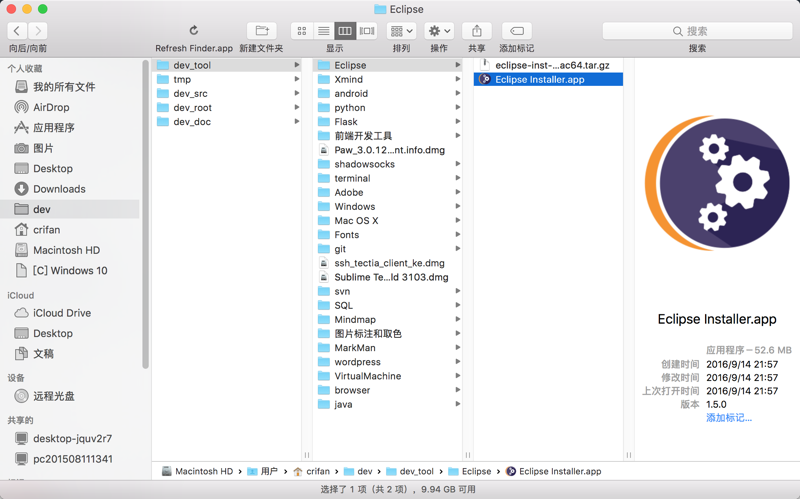Create a new folder with toolbar button
This screenshot has width=800, height=499.
click(262, 31)
